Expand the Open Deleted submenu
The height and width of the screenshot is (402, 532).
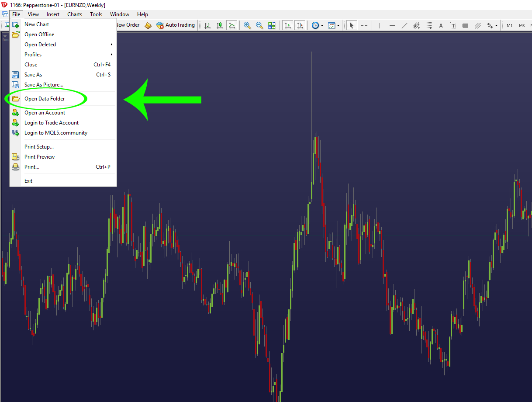(x=63, y=45)
